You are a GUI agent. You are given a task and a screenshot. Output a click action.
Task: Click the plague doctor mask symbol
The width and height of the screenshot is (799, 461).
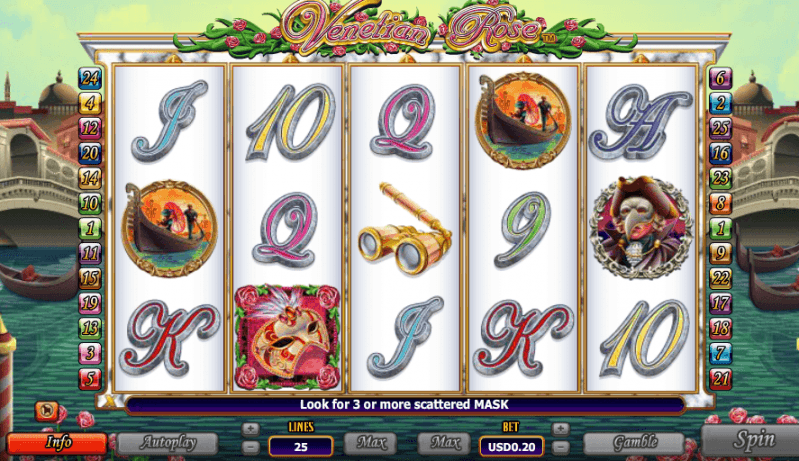(x=641, y=228)
